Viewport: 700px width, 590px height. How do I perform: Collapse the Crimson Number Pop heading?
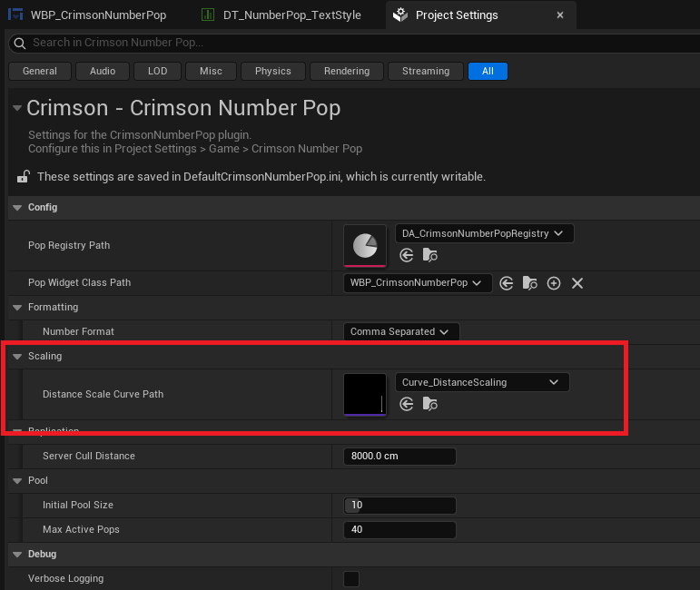[x=17, y=108]
